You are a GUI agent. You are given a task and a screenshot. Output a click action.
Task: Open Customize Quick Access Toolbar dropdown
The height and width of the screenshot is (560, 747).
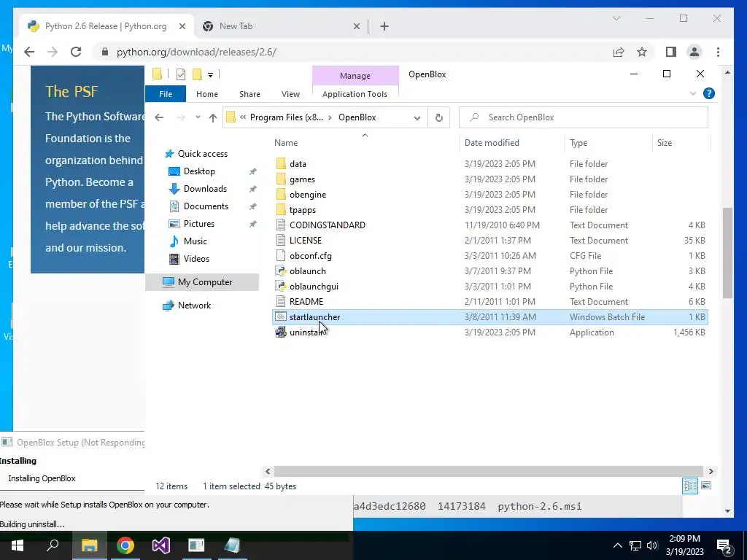click(210, 75)
